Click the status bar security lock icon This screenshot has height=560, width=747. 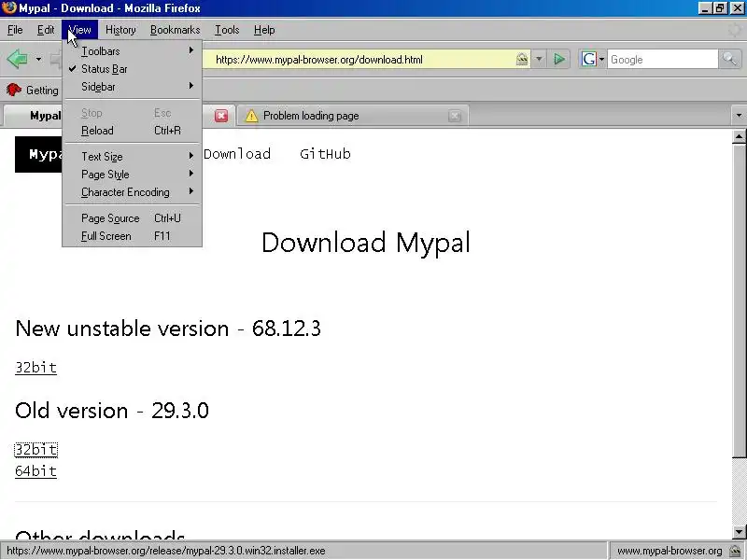[735, 551]
